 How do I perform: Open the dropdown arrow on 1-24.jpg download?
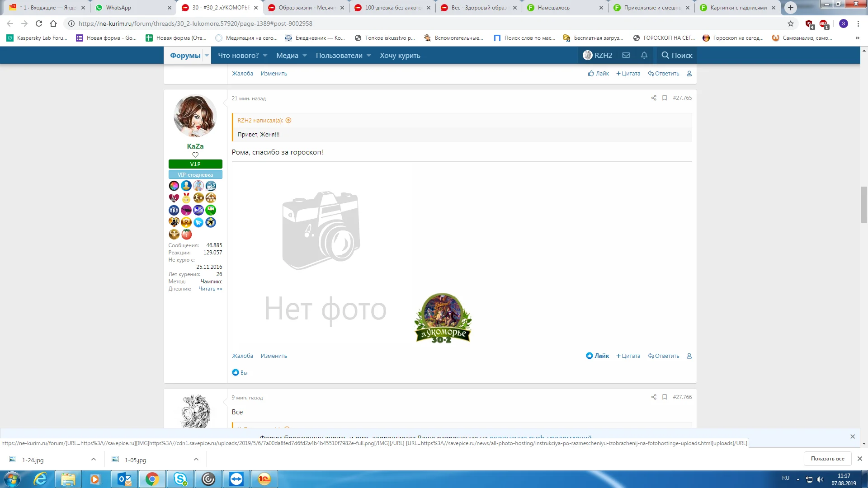tap(94, 459)
